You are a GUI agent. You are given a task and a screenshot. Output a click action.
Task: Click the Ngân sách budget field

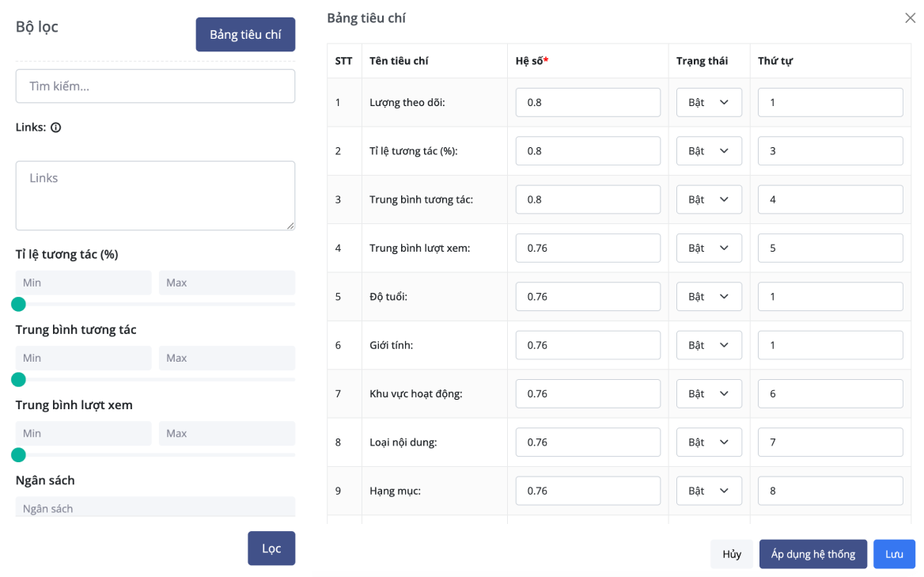pos(155,507)
